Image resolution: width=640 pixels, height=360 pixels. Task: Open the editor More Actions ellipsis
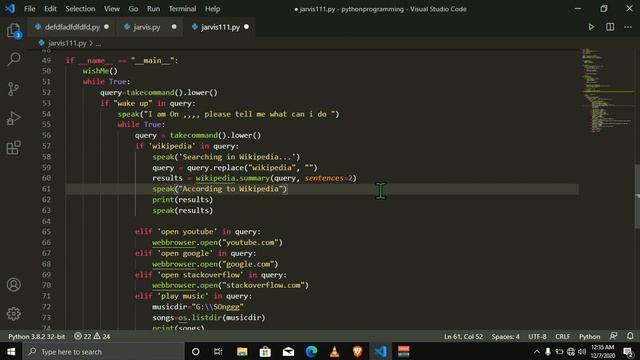(628, 27)
